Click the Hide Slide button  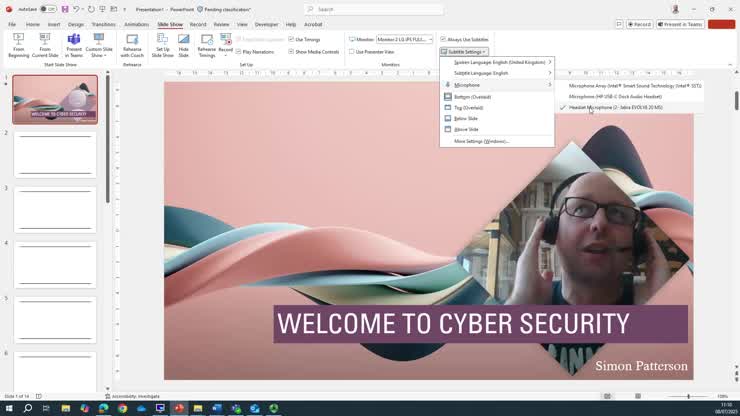[184, 45]
